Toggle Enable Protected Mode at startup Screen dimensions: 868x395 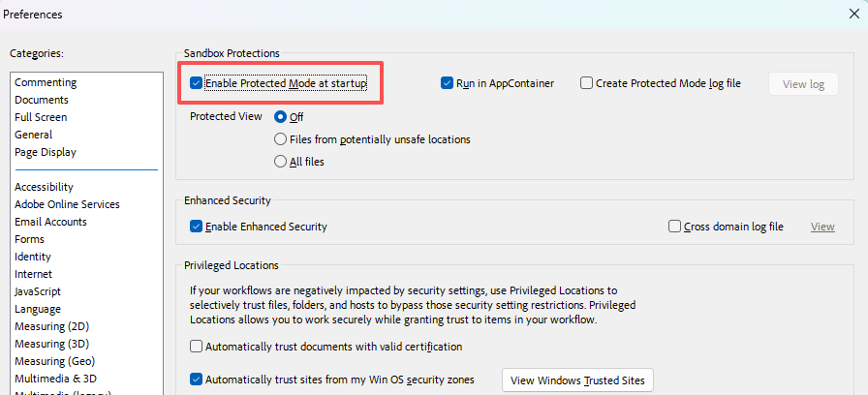pyautogui.click(x=197, y=83)
